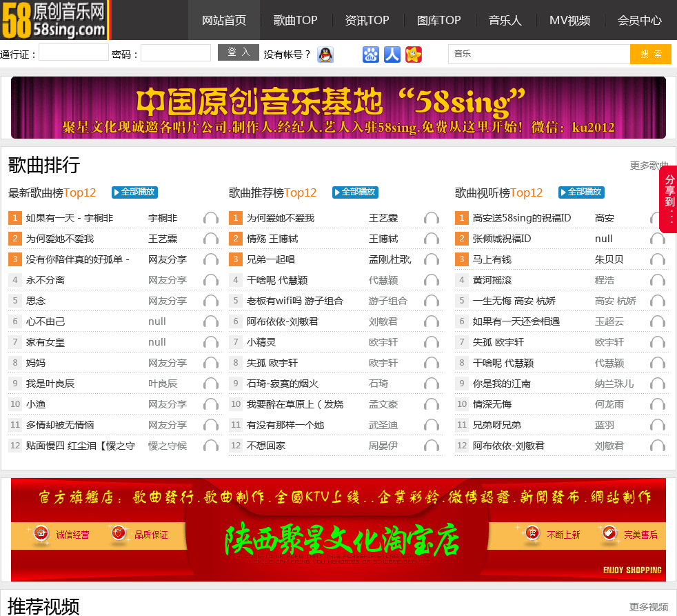Open song 高安送58sing的祝福ID
The width and height of the screenshot is (677, 616).
click(522, 218)
